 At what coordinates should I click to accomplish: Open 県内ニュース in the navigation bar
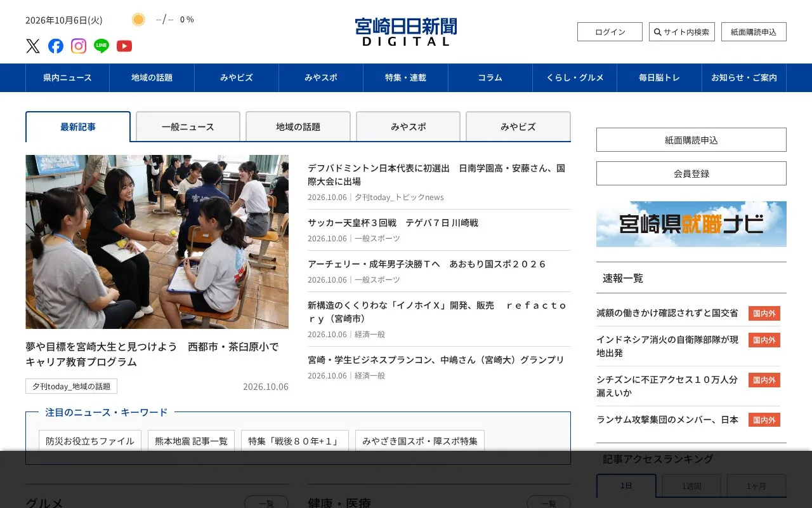coord(67,77)
